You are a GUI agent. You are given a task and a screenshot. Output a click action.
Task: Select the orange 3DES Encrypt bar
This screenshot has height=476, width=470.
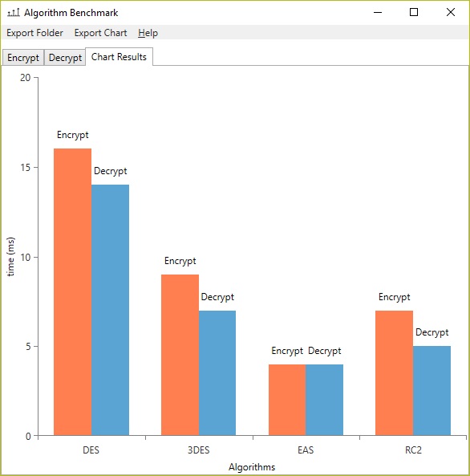180,355
